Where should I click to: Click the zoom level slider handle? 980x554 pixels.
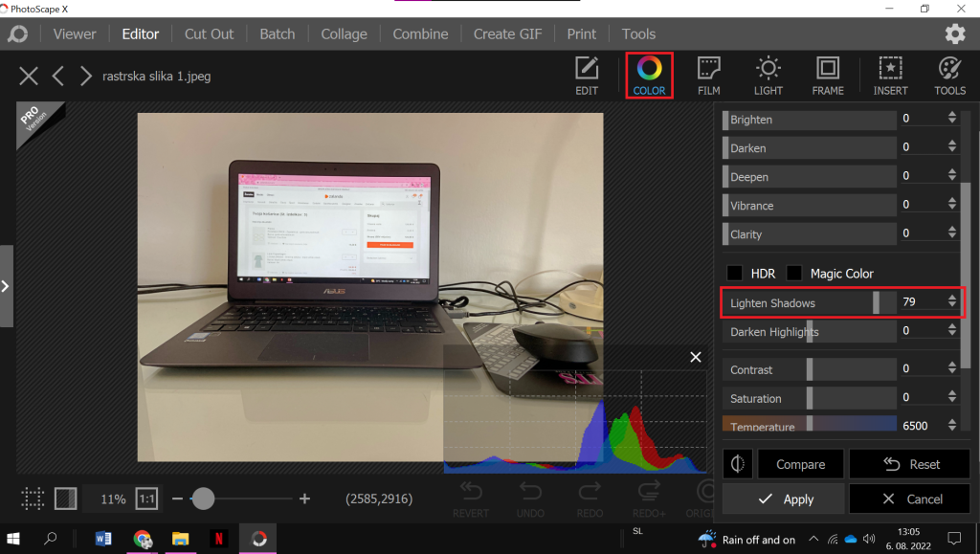pyautogui.click(x=203, y=499)
